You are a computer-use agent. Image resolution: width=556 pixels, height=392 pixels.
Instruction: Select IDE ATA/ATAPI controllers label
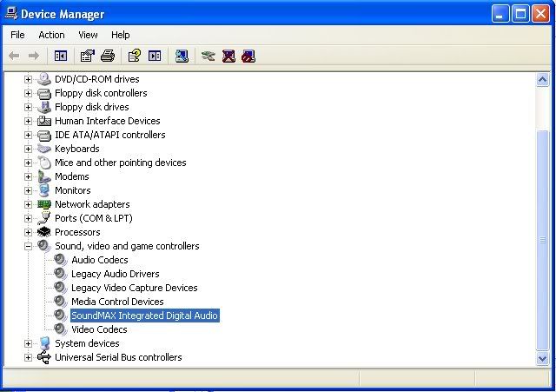pyautogui.click(x=110, y=135)
